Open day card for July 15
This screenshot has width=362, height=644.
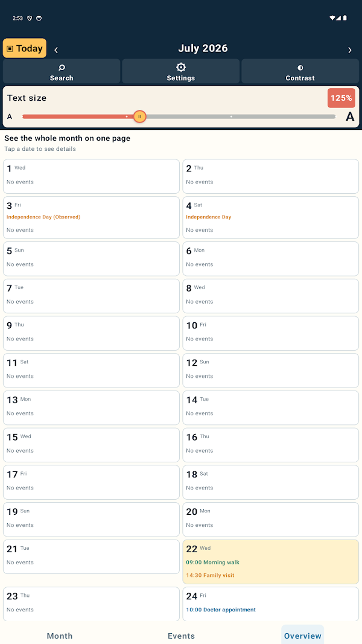tap(91, 445)
